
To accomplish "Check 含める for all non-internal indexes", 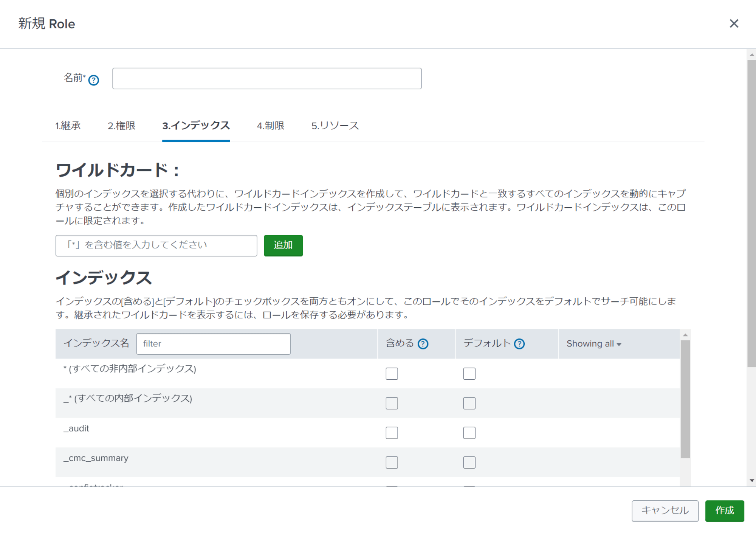I will [392, 374].
